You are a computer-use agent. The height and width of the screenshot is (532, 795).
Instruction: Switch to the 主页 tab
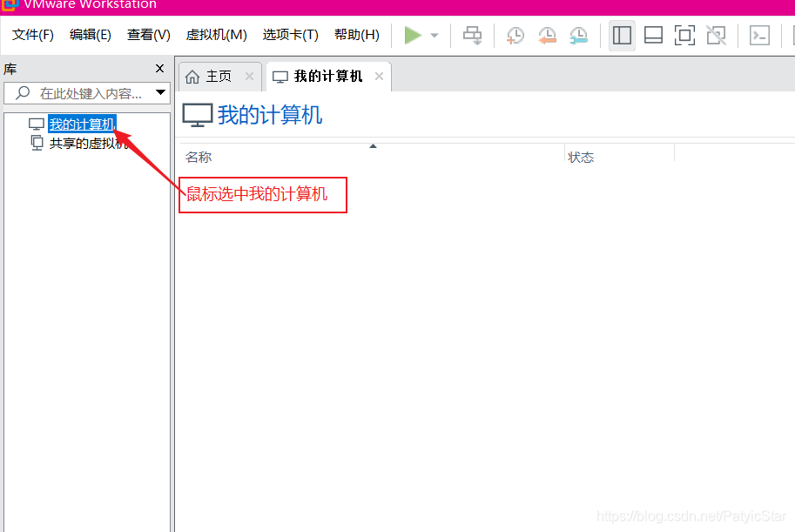click(220, 77)
